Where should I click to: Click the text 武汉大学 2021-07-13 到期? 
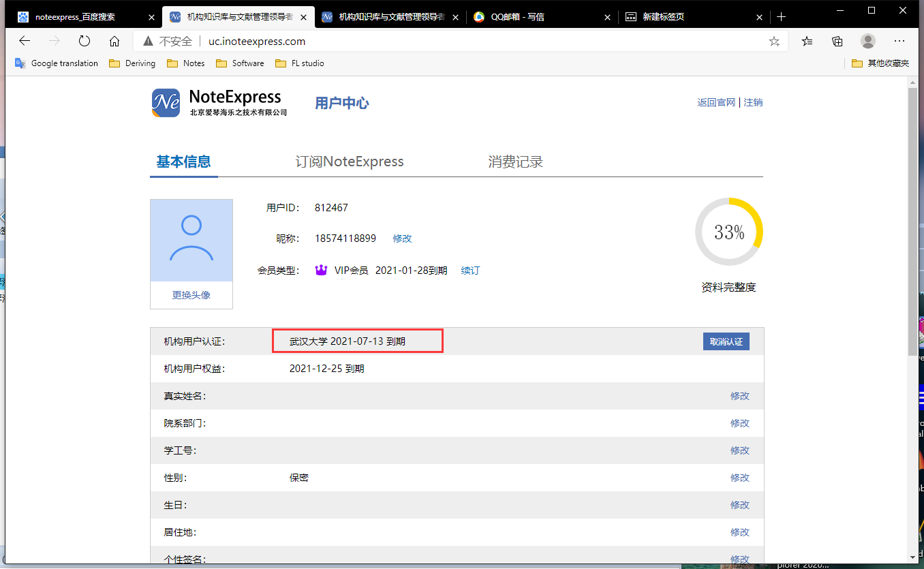348,341
